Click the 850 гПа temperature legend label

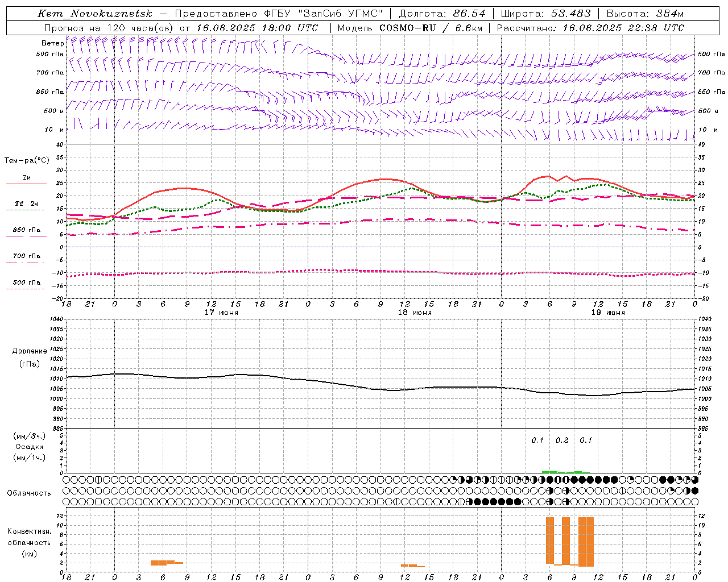point(27,230)
